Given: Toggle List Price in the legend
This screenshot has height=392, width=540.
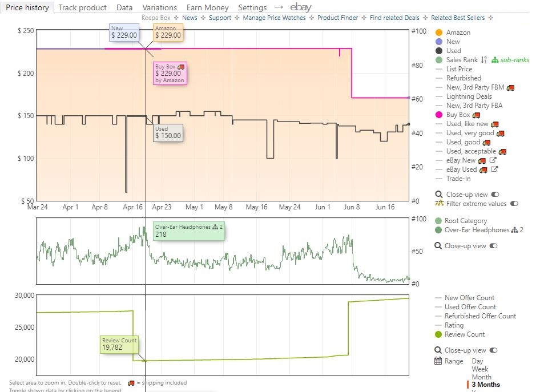Looking at the screenshot, I should point(459,69).
